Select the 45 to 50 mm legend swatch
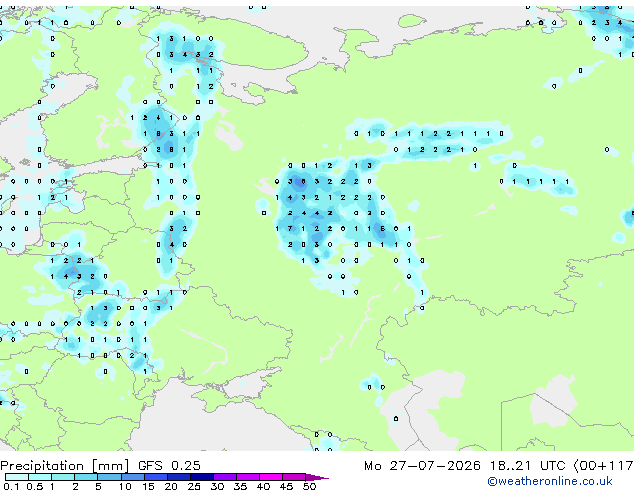 point(294,477)
